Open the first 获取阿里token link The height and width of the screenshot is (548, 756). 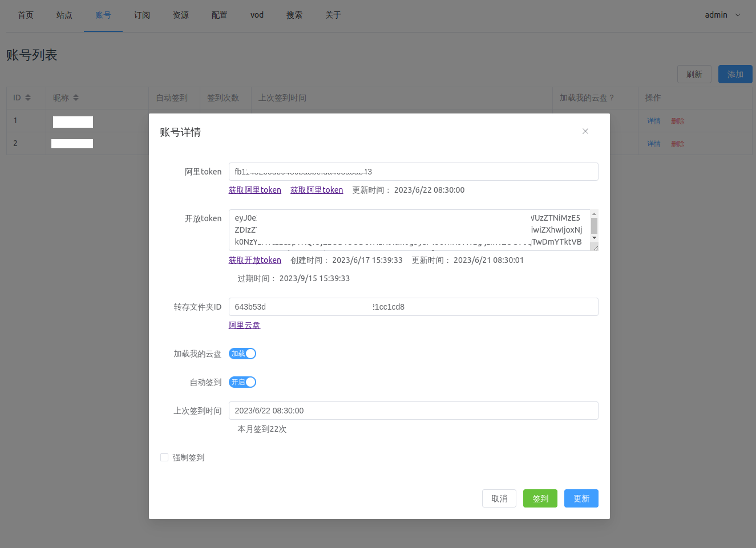[255, 190]
